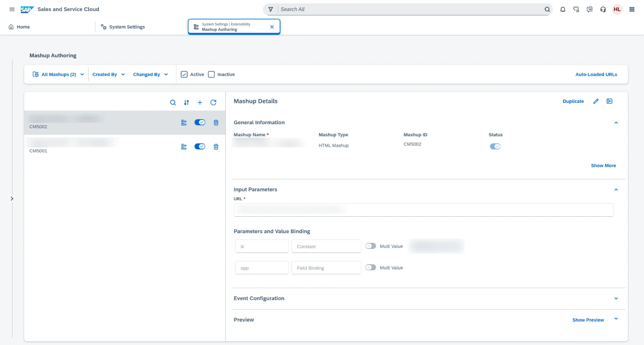644x345 pixels.
Task: Open the details icon for CM5002 row
Action: click(184, 123)
